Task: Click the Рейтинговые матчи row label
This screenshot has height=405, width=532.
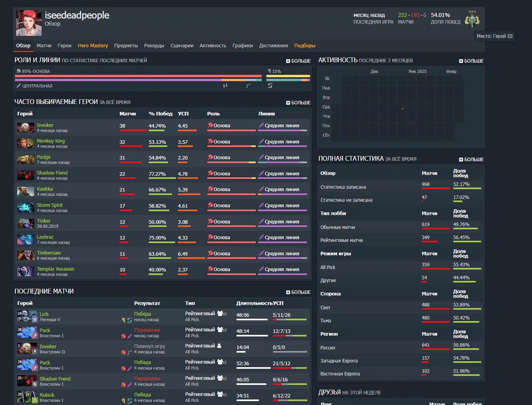Action: pyautogui.click(x=342, y=240)
